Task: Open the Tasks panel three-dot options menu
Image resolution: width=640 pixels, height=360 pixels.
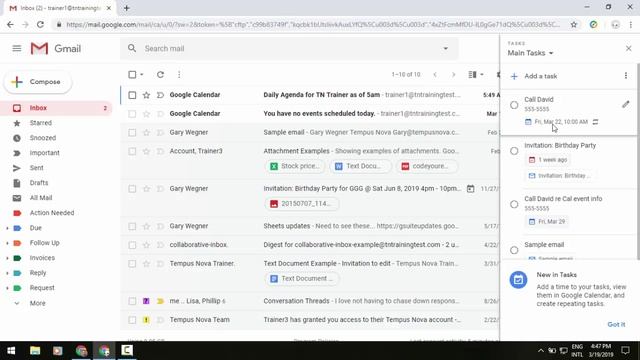Action: tap(626, 76)
